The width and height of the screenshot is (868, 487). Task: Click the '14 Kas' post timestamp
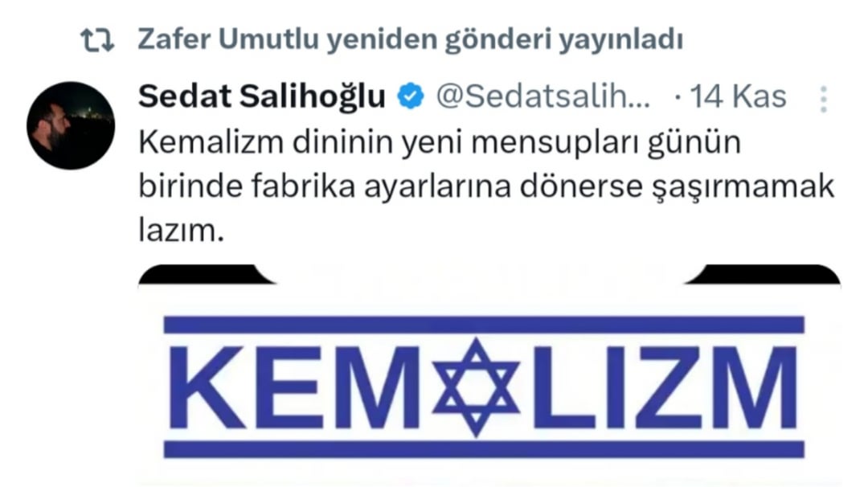coord(738,96)
